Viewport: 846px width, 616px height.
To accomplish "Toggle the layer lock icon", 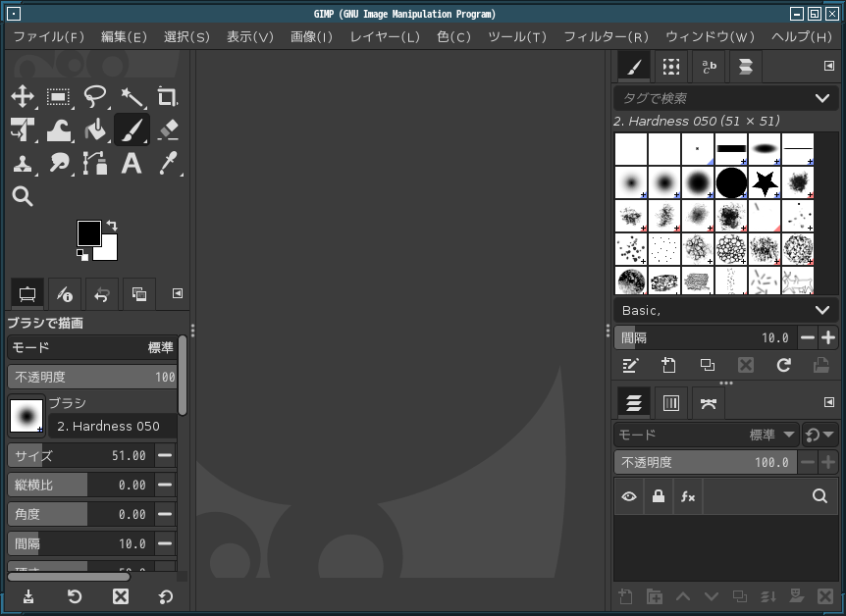I will 659,497.
